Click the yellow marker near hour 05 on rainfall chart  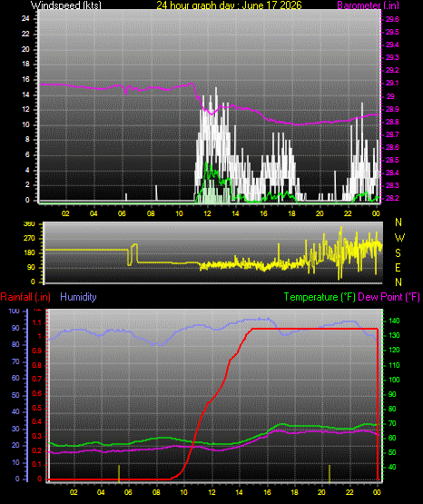(119, 474)
